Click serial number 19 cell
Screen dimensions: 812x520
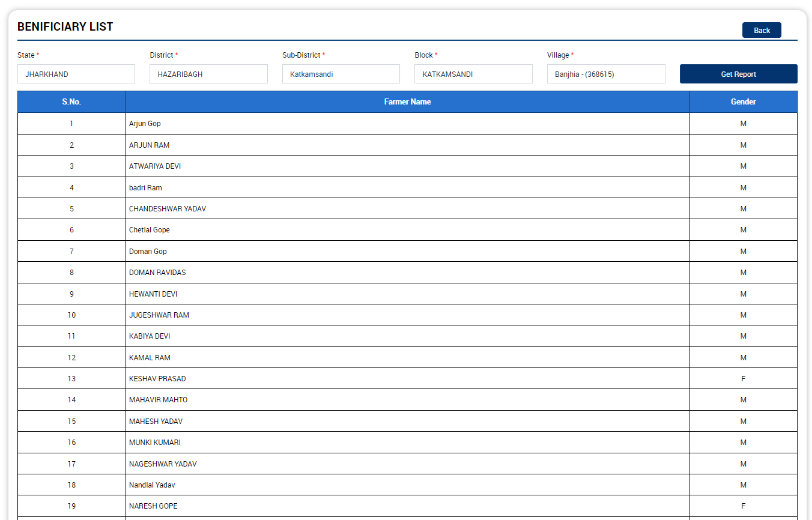[x=71, y=506]
